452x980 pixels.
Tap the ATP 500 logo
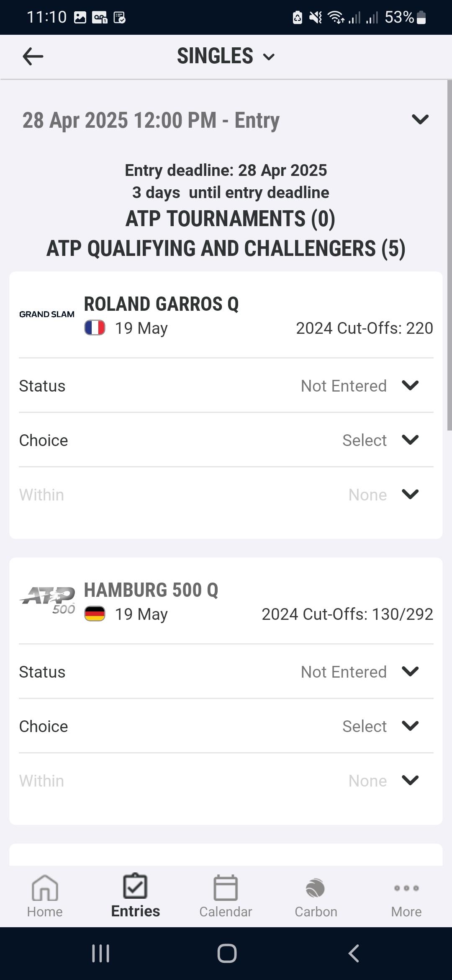(48, 600)
